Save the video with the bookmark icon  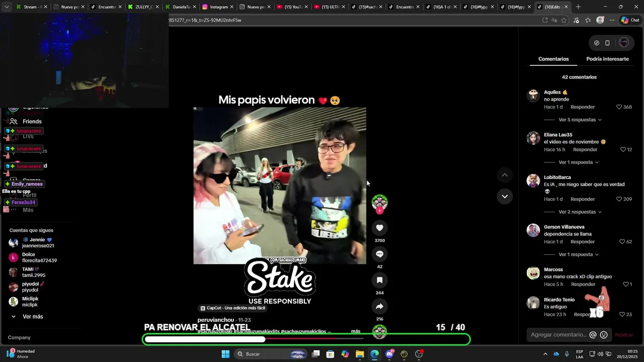point(379,280)
